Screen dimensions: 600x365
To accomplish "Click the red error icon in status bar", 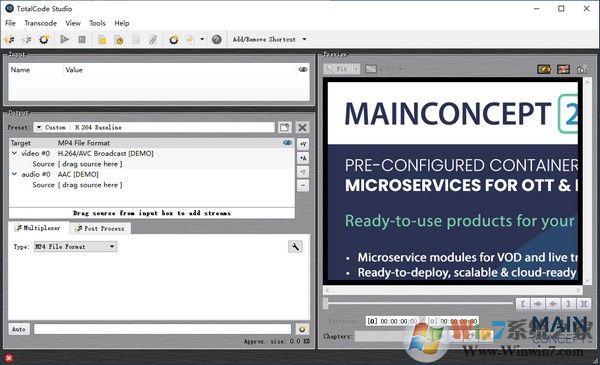I will [9, 358].
